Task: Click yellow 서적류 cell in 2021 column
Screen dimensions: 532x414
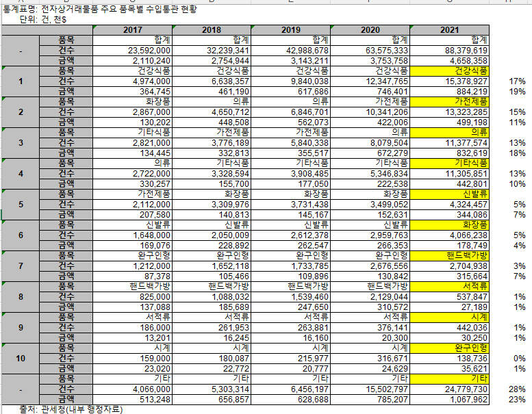Action: click(450, 286)
